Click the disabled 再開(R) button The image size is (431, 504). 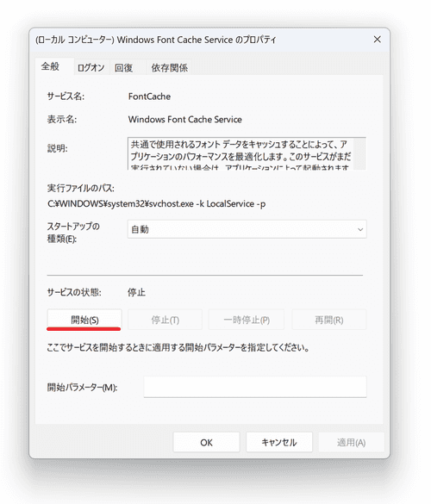coord(329,320)
